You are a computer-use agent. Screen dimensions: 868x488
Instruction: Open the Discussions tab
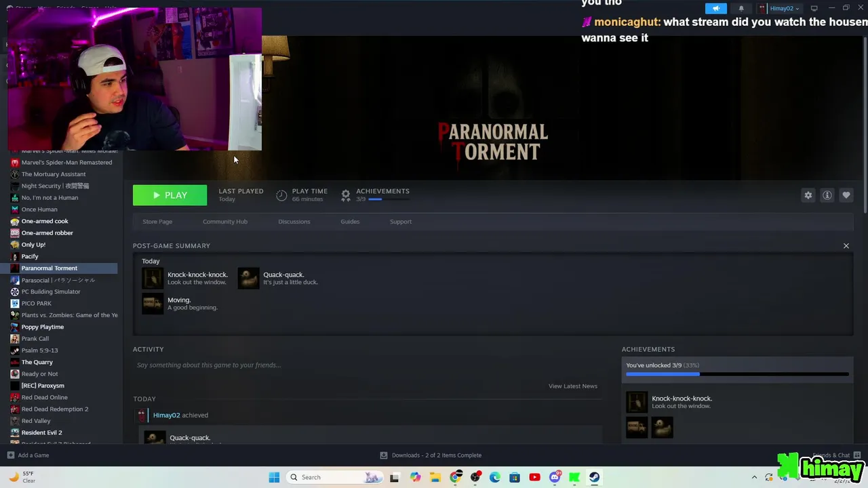(294, 222)
